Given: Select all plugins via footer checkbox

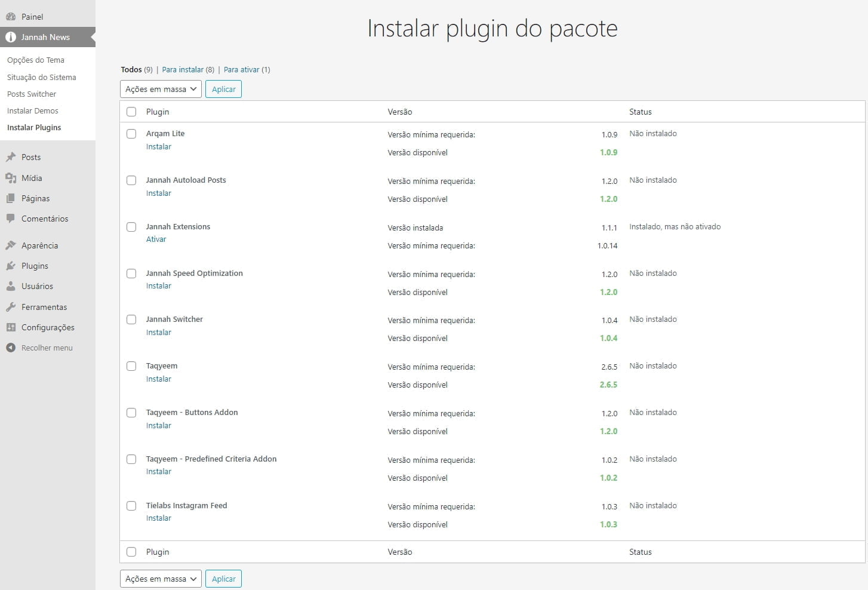Looking at the screenshot, I should click(x=131, y=552).
